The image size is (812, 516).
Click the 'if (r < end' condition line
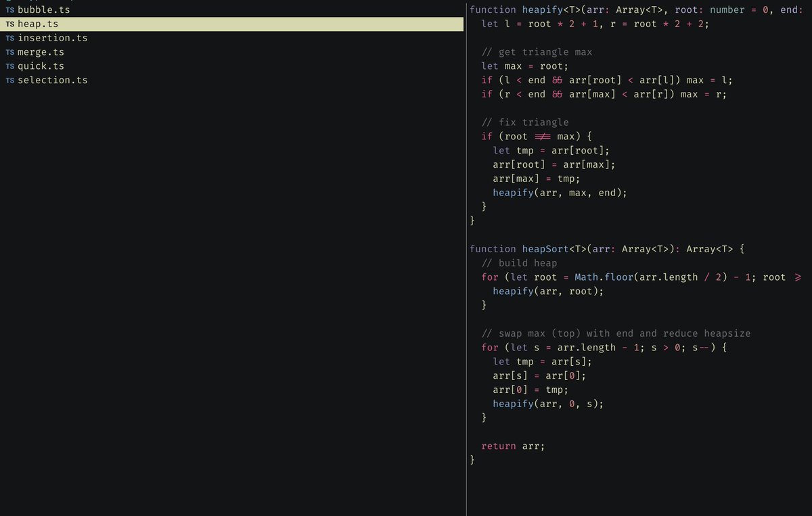click(604, 94)
